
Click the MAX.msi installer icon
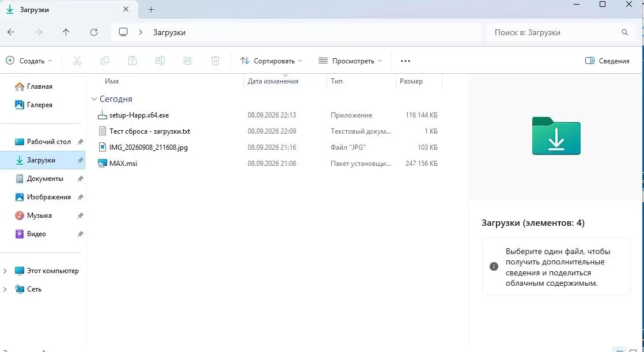pos(103,164)
